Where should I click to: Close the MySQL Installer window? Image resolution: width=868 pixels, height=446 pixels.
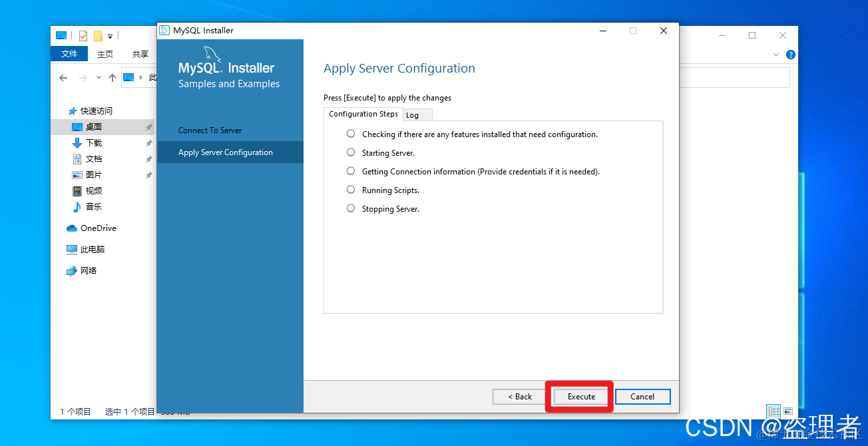[x=664, y=31]
